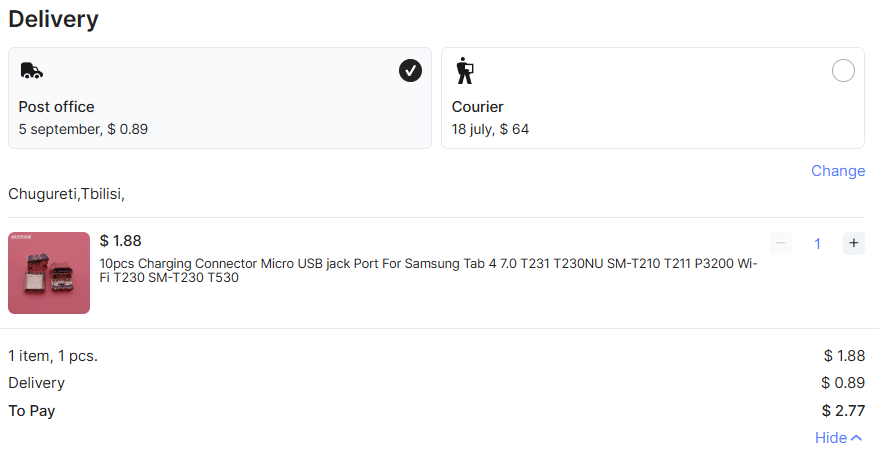Choose the Courier delivery option label
The width and height of the screenshot is (879, 454).
(478, 106)
